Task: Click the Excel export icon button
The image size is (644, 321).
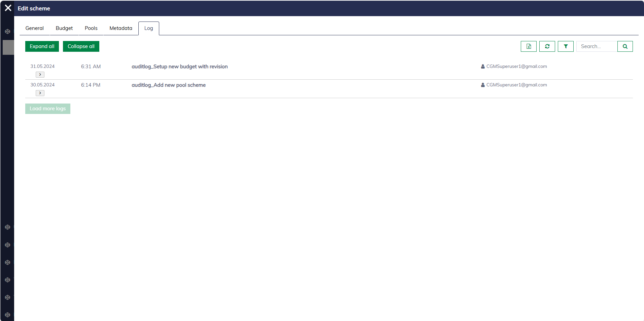Action: pos(528,46)
